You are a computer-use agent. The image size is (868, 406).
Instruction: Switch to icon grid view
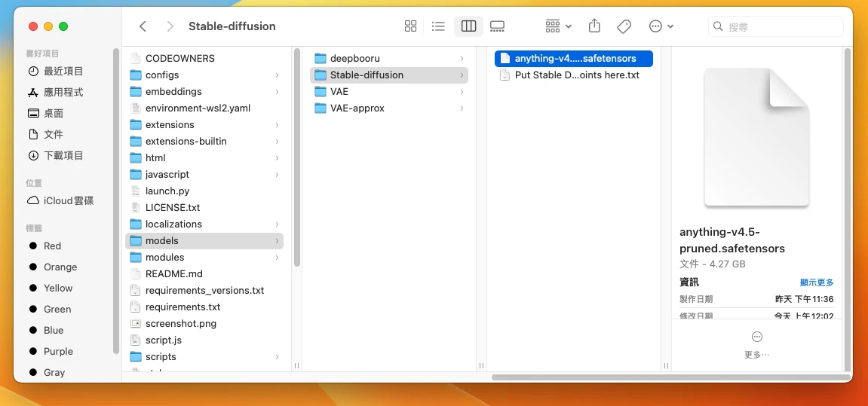pos(410,26)
